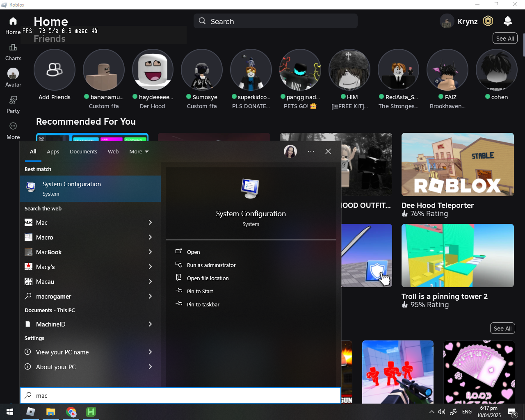
Task: Open System Configuration best match
Action: pos(90,189)
